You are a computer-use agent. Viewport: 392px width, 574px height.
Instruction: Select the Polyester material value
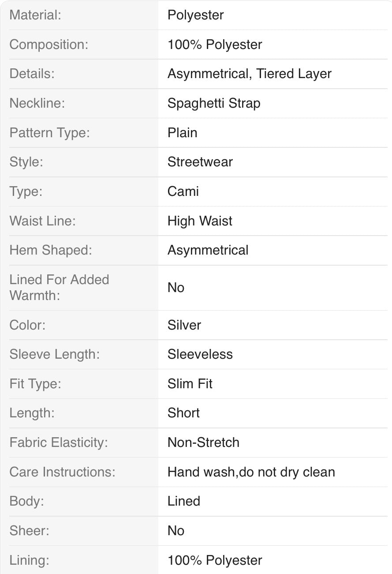tap(195, 15)
